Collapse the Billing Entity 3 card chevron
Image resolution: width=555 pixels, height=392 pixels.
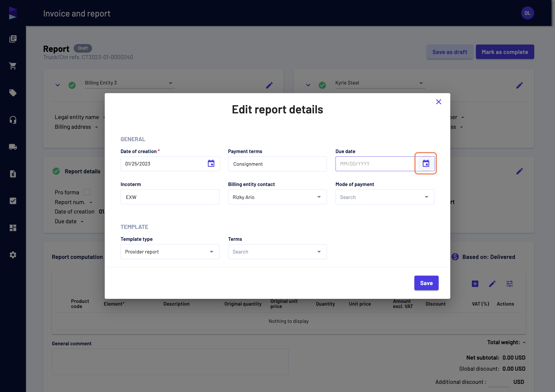57,85
